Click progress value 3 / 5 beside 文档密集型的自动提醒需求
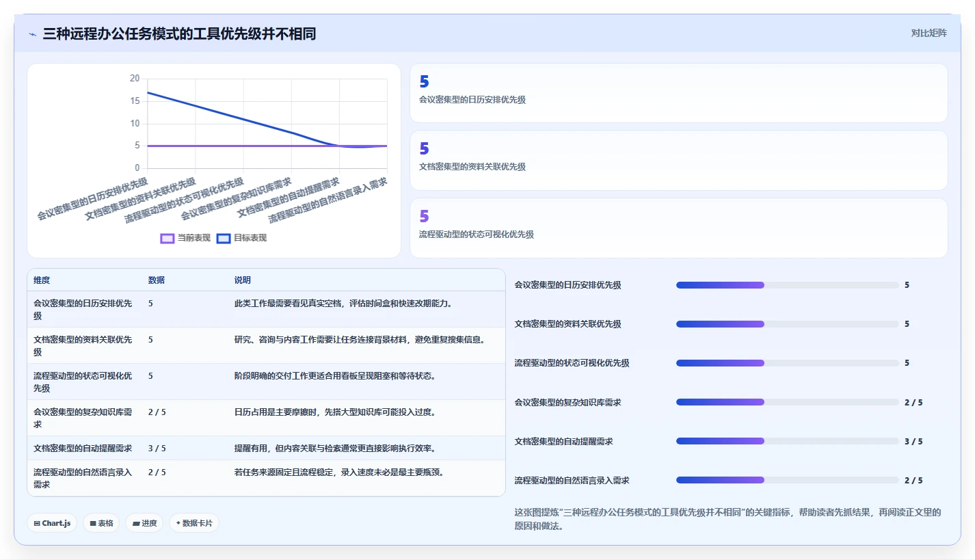Image resolution: width=975 pixels, height=560 pixels. coord(913,441)
